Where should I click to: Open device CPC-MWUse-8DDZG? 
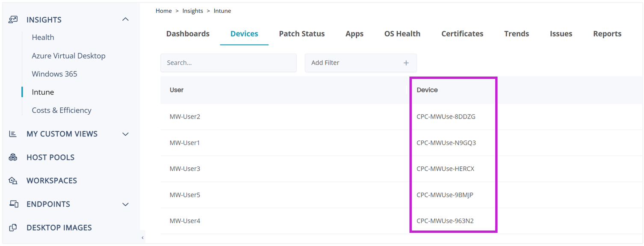tap(446, 117)
